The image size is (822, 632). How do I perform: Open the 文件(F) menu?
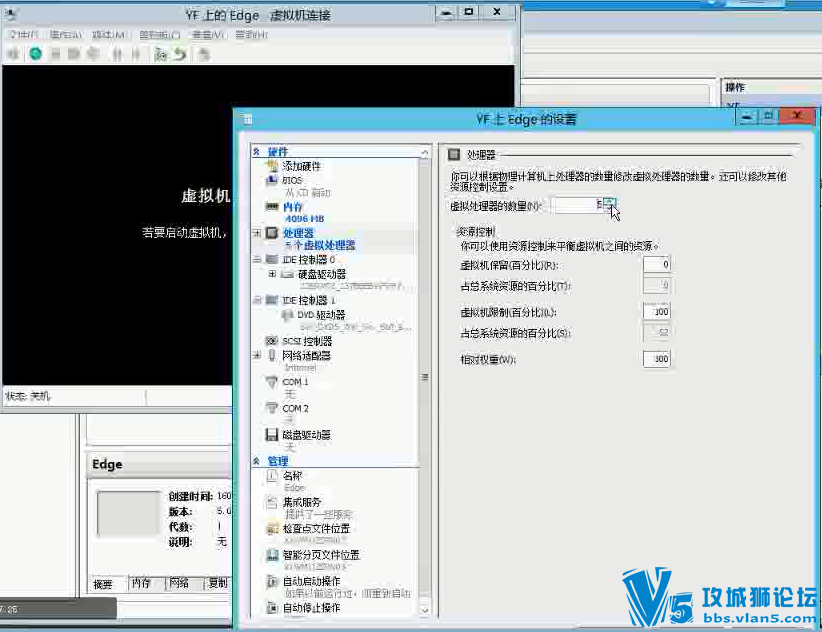(24, 35)
